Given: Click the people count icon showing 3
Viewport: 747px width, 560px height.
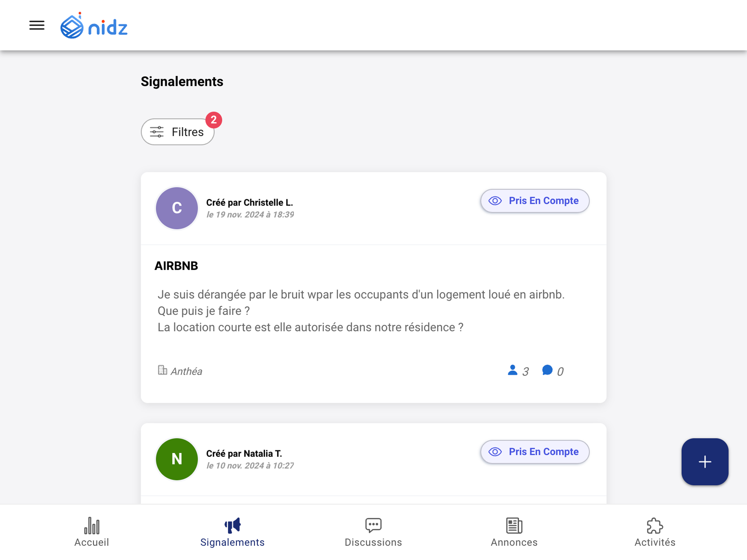Looking at the screenshot, I should (x=513, y=370).
